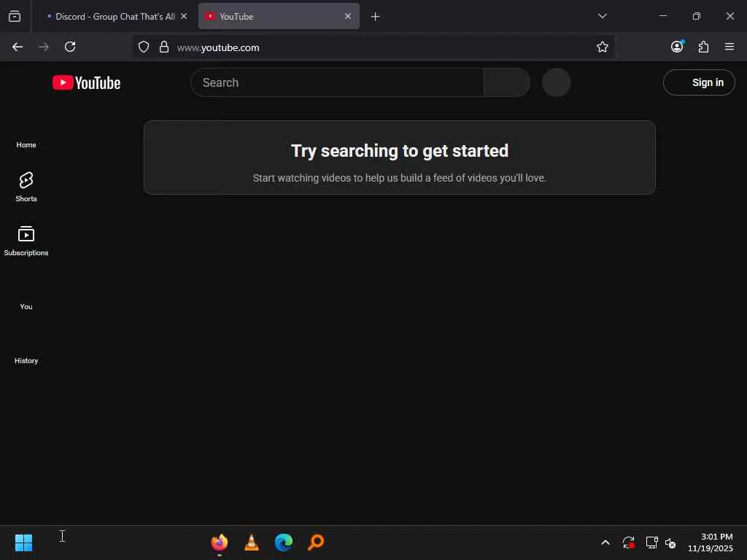Open the orange magnifier search app in taskbar
The height and width of the screenshot is (560, 747).
[316, 542]
